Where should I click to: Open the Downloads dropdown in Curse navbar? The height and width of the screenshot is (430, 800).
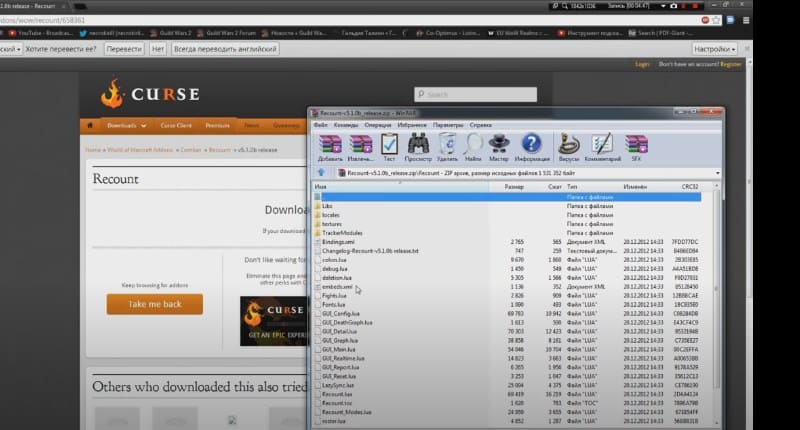(x=126, y=126)
